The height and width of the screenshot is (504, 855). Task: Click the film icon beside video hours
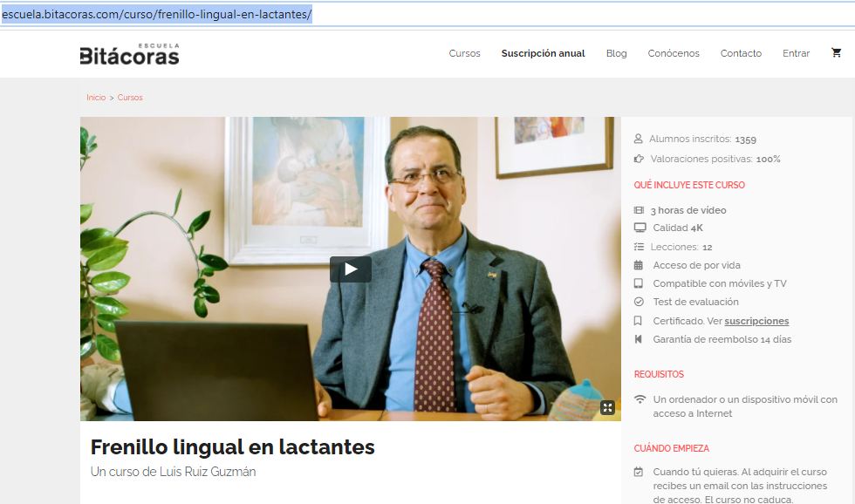[x=639, y=210]
